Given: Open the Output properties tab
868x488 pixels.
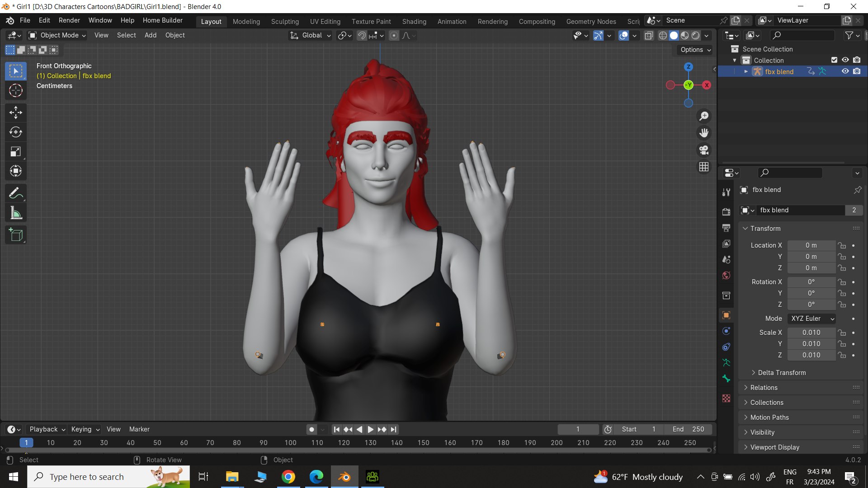Looking at the screenshot, I should click(726, 228).
